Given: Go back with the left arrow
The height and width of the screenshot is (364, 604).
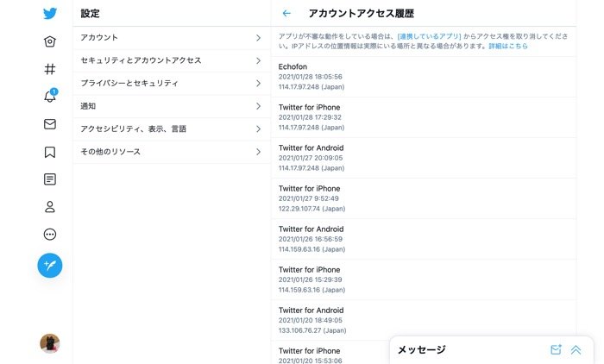Looking at the screenshot, I should click(286, 14).
